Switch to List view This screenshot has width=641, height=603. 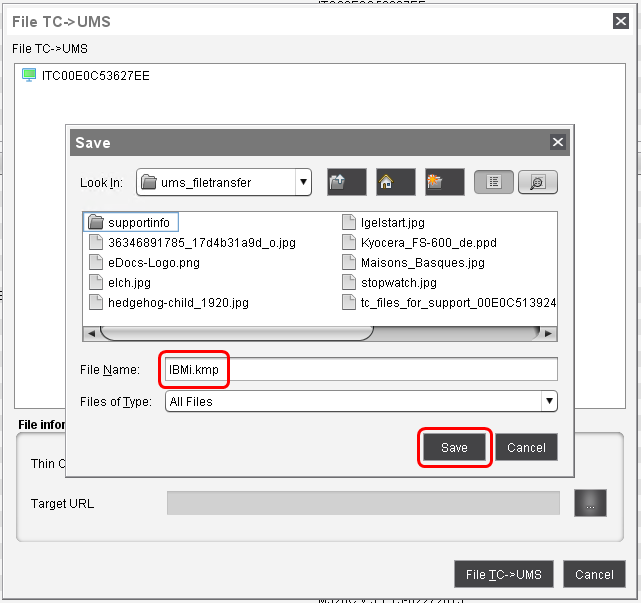(493, 182)
